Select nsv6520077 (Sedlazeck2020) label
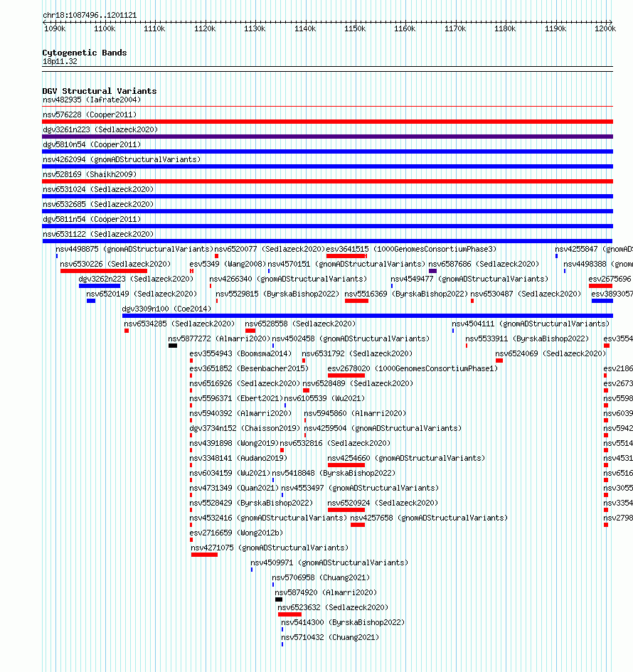The width and height of the screenshot is (633, 672). [270, 249]
